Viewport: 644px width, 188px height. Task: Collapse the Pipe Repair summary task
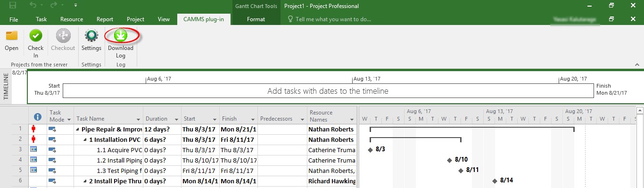[x=77, y=129]
